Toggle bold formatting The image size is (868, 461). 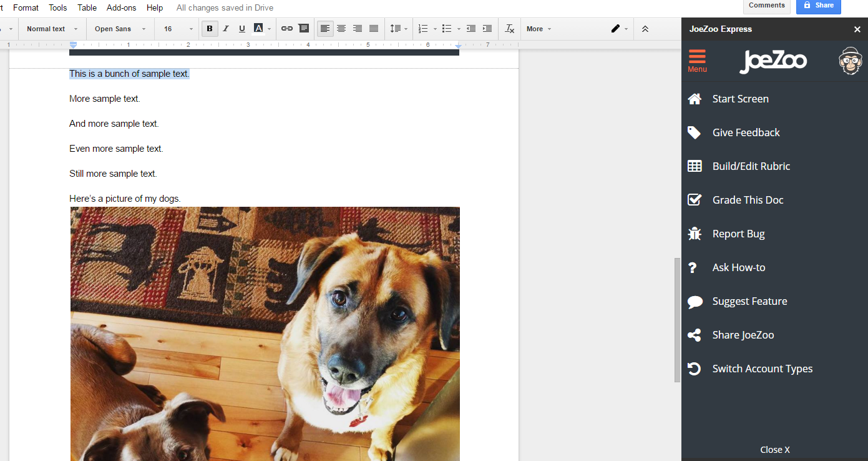click(x=210, y=29)
